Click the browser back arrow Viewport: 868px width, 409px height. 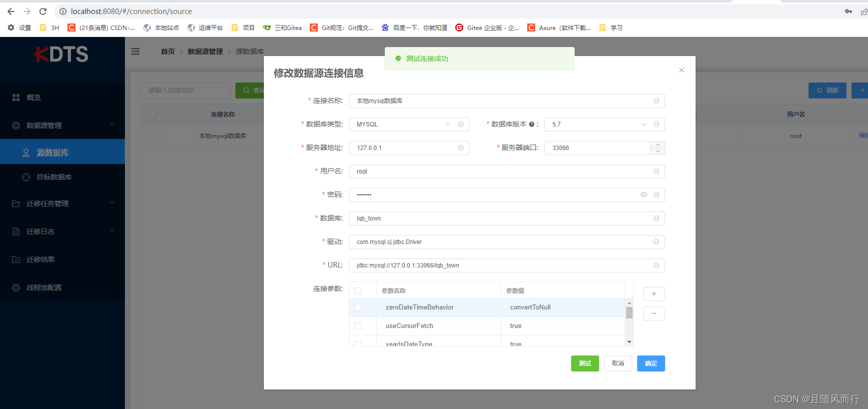11,11
